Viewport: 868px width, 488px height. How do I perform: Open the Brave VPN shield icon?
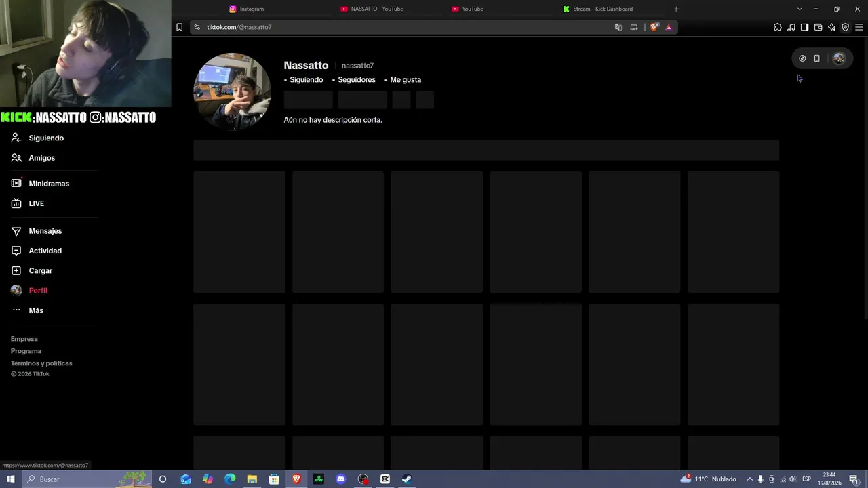[x=845, y=27]
